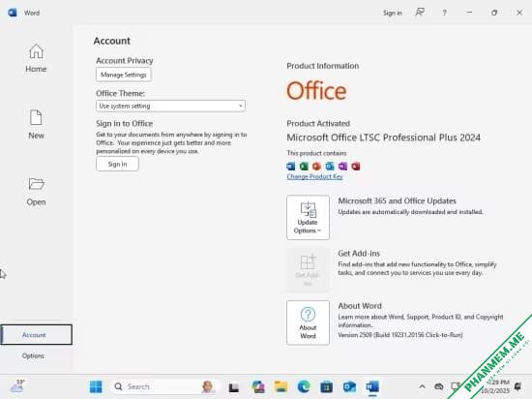Click the Sign In button under Sign in to Office

click(117, 164)
